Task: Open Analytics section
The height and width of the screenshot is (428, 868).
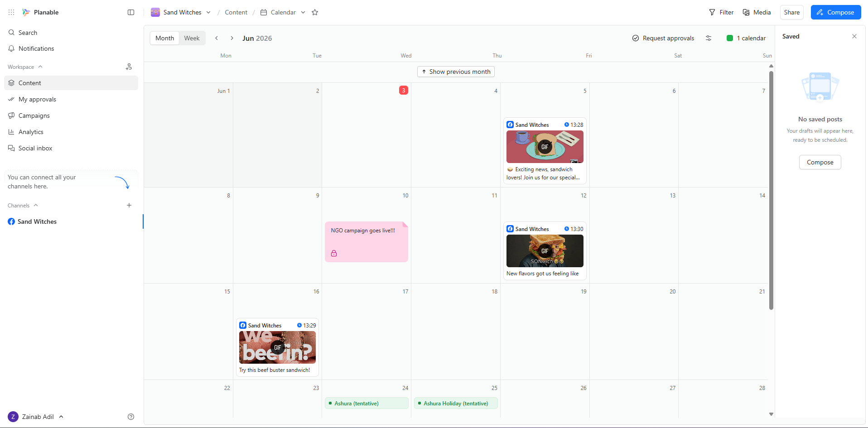Action: pyautogui.click(x=71, y=132)
